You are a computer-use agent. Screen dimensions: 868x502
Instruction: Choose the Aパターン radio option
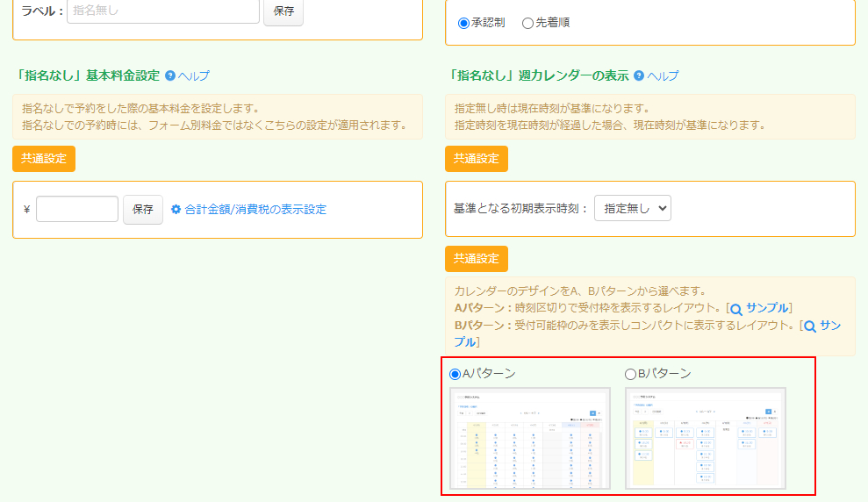coord(455,374)
